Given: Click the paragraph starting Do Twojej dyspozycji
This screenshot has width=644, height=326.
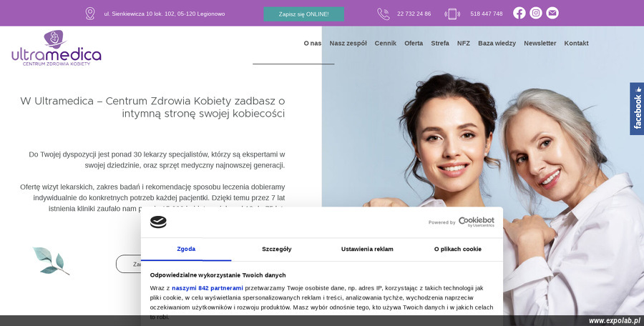Looking at the screenshot, I should tap(157, 160).
